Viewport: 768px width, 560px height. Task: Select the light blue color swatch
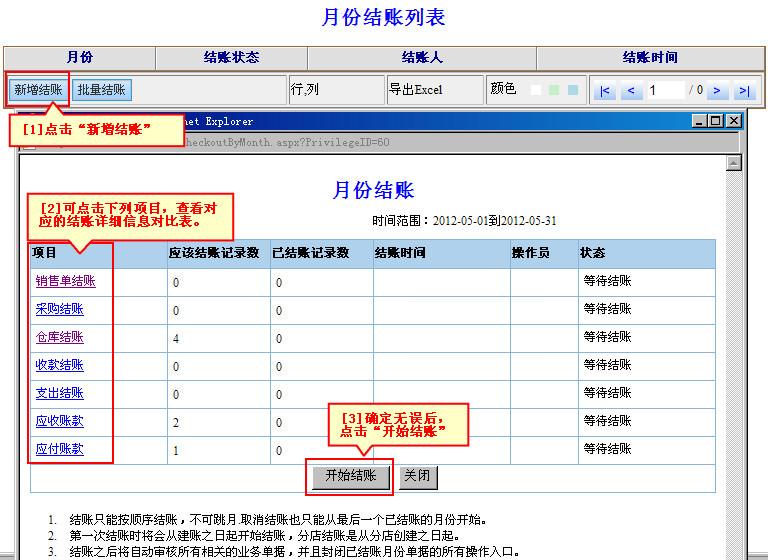(x=572, y=90)
